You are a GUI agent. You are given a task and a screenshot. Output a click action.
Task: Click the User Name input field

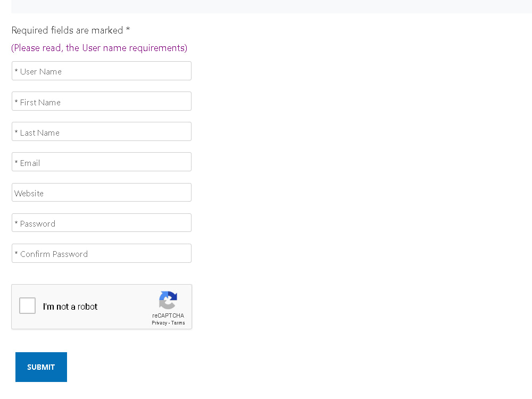tap(102, 71)
